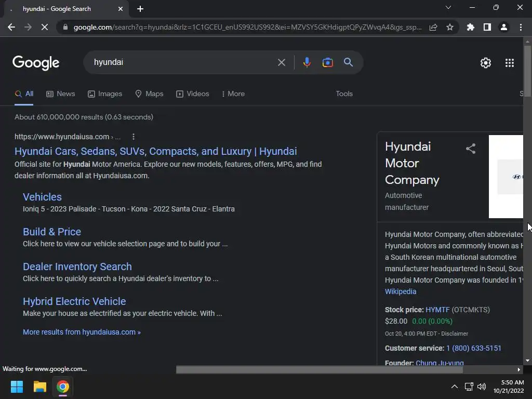
Task: Go to Google home via logo
Action: coord(36,63)
